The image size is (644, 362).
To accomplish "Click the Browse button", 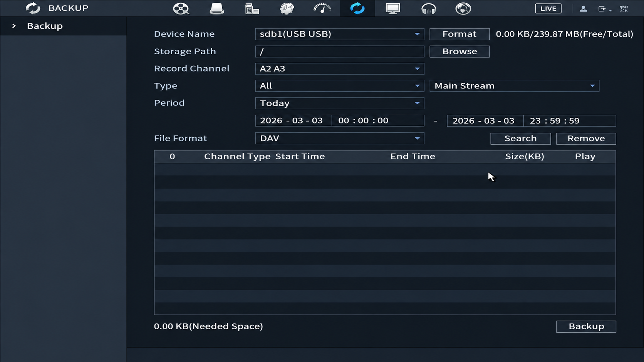I will click(x=460, y=51).
